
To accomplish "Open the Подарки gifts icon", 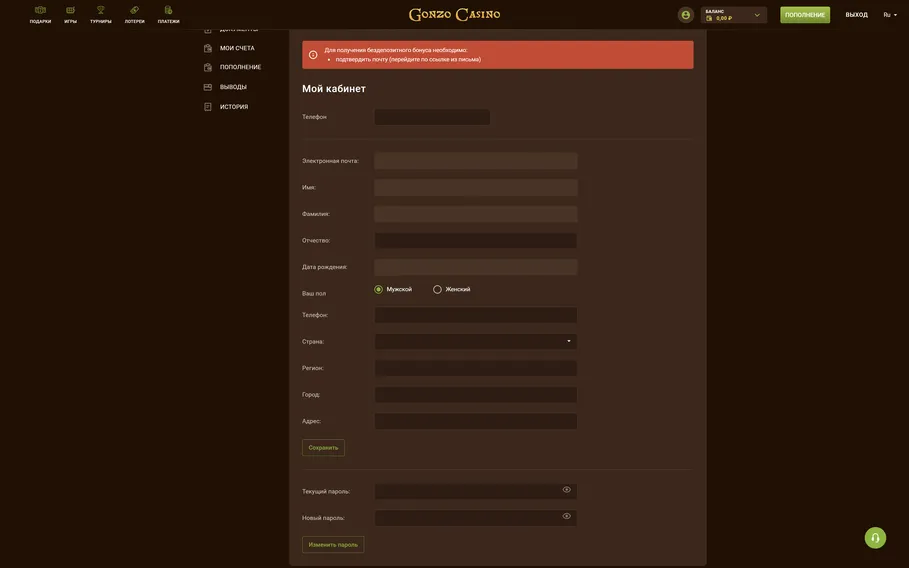I will (40, 11).
